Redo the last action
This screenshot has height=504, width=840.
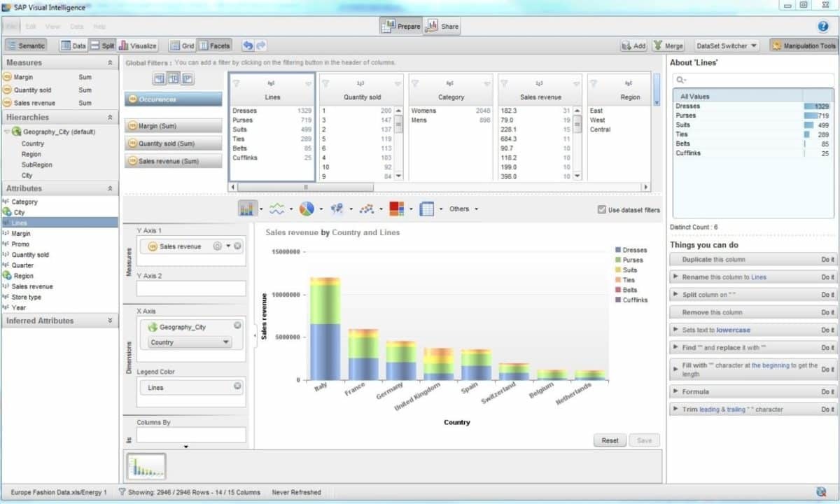[x=261, y=45]
